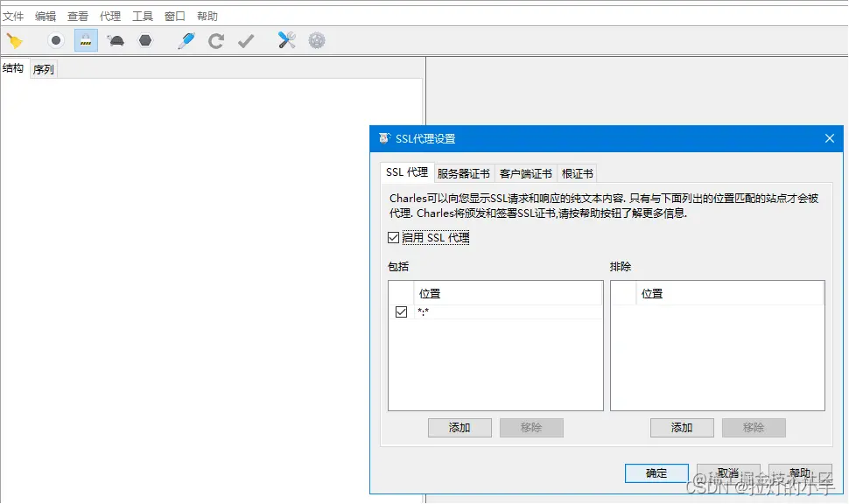This screenshot has height=504, width=849.
Task: Switch to the 根证书 tab
Action: (578, 172)
